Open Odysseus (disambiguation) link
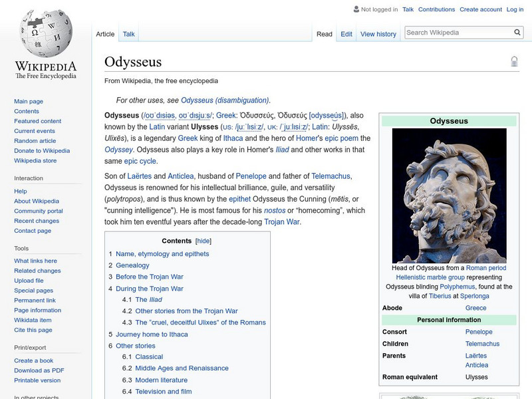The image size is (532, 399). (x=225, y=100)
